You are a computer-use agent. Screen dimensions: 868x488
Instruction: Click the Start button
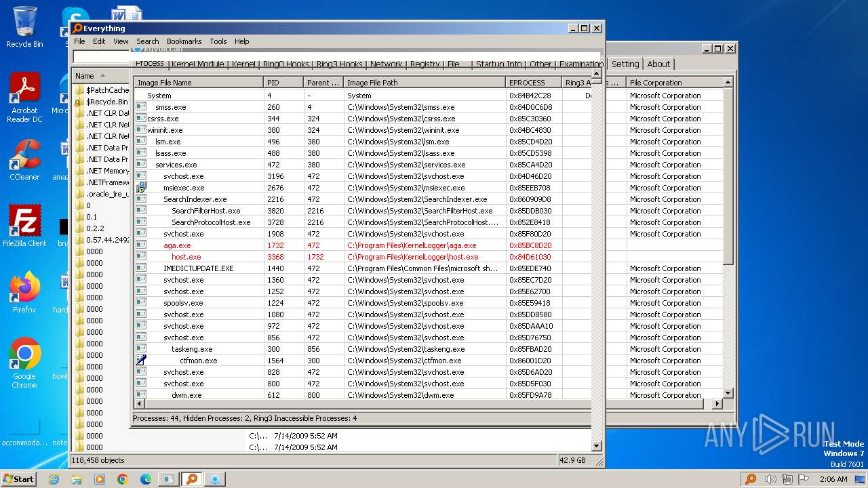19,479
